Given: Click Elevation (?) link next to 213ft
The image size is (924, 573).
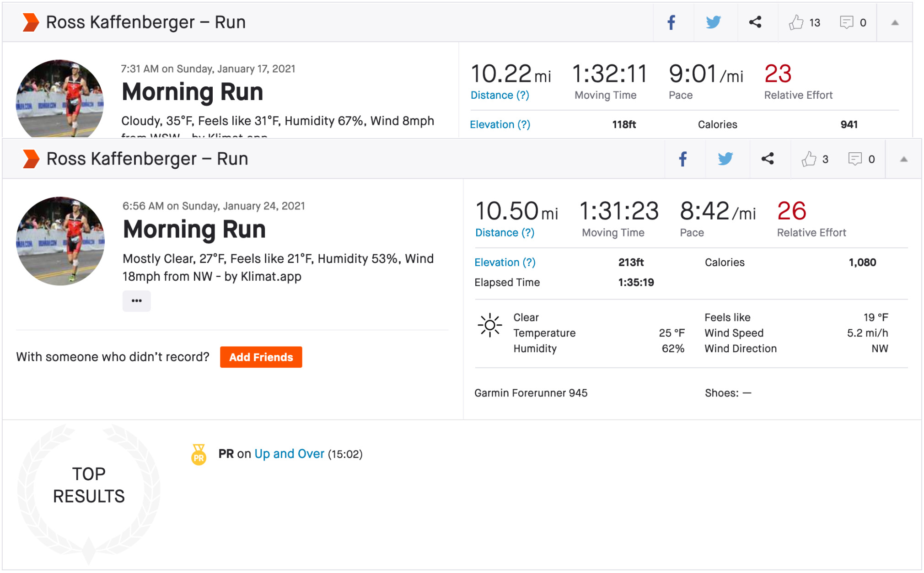Looking at the screenshot, I should pos(505,262).
